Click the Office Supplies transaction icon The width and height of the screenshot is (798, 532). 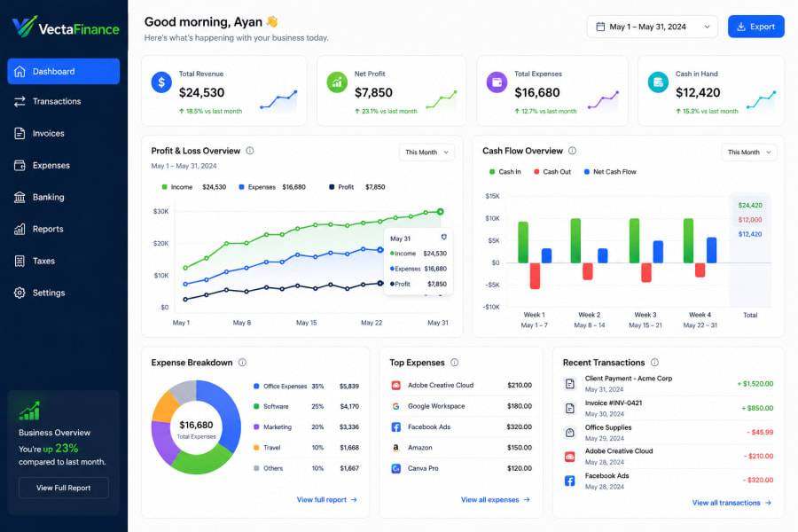pyautogui.click(x=570, y=433)
